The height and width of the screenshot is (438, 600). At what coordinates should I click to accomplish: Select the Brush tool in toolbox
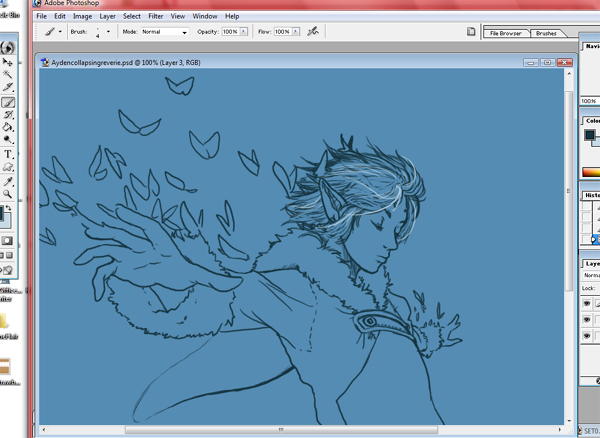8,102
